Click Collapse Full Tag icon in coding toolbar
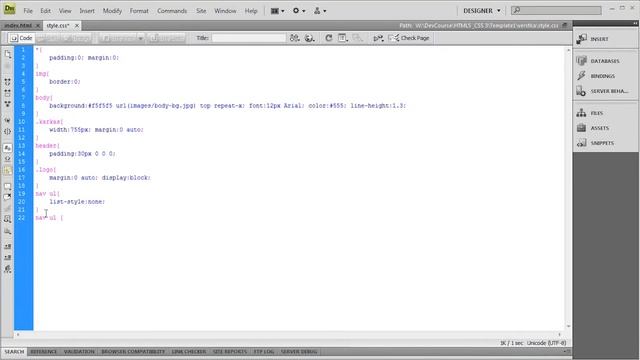 click(7, 82)
